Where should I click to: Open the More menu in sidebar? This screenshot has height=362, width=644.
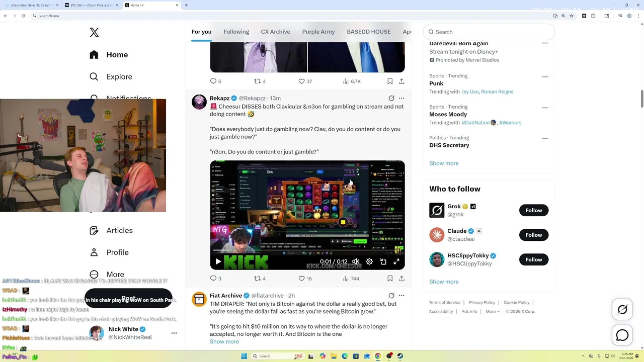point(107,275)
